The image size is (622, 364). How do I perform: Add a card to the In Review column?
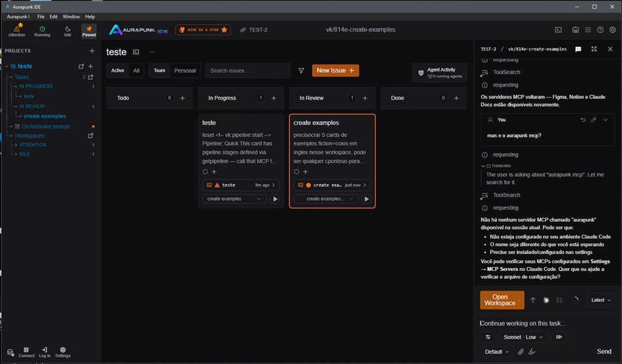coord(365,98)
